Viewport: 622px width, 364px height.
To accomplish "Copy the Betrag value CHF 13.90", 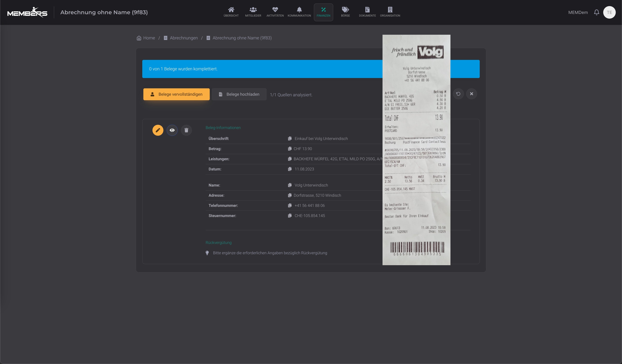I will [x=290, y=149].
